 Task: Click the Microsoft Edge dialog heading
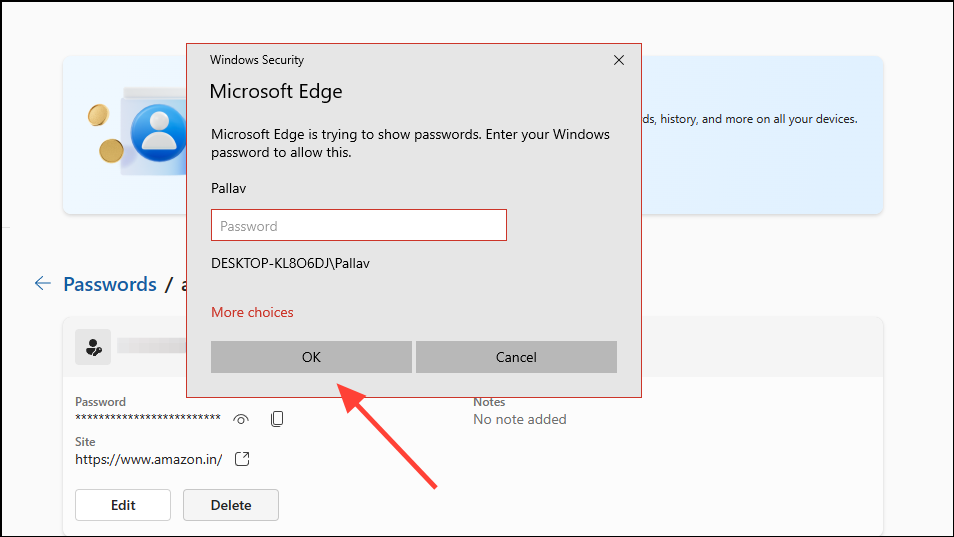click(x=276, y=91)
